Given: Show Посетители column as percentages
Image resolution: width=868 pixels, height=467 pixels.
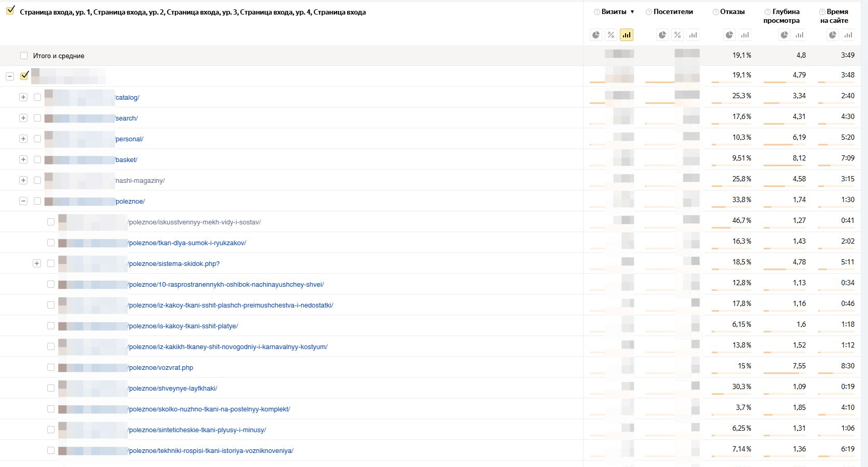Looking at the screenshot, I should point(677,35).
